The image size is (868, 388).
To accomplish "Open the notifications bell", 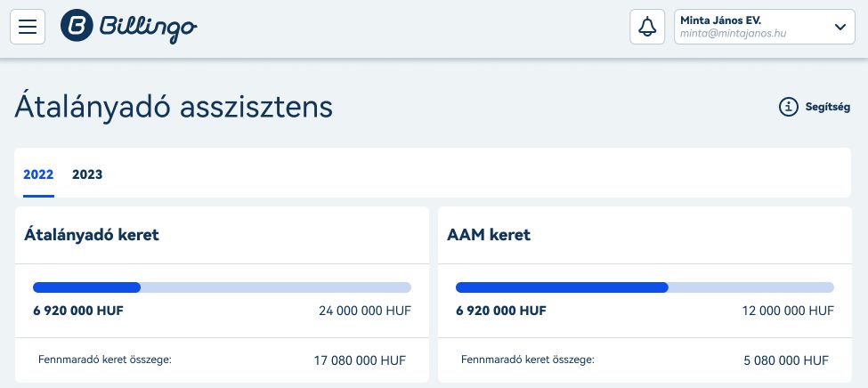I will pyautogui.click(x=647, y=27).
